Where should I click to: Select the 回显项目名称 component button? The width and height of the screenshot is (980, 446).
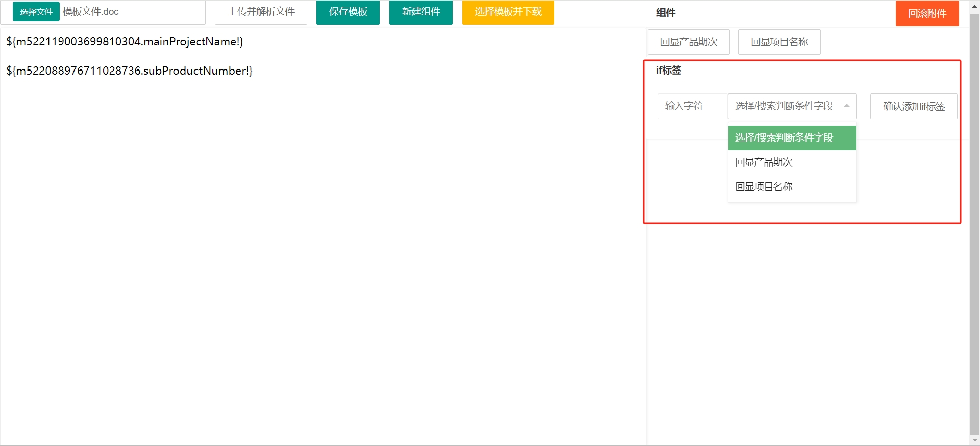point(779,42)
